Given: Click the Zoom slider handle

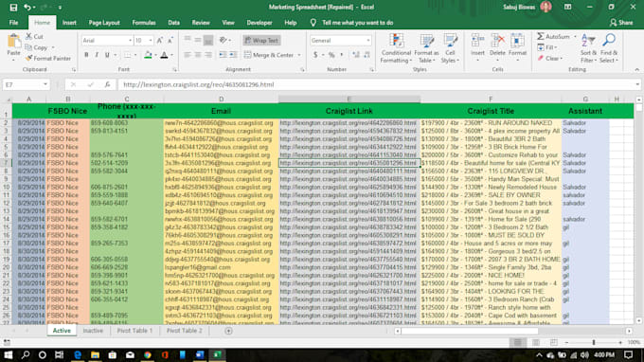Looking at the screenshot, I should [x=594, y=342].
